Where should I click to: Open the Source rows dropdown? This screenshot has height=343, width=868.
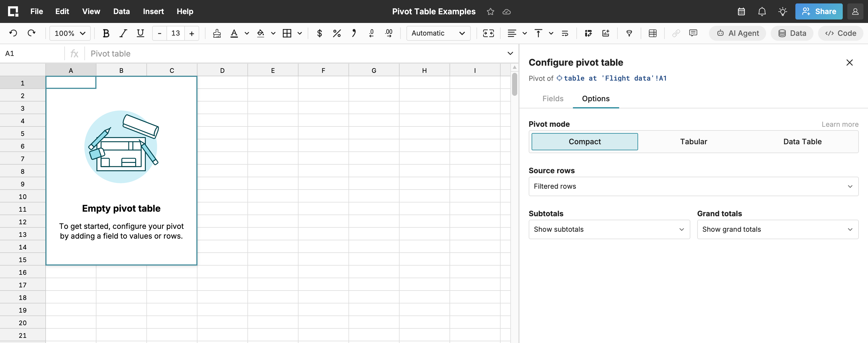click(x=693, y=186)
